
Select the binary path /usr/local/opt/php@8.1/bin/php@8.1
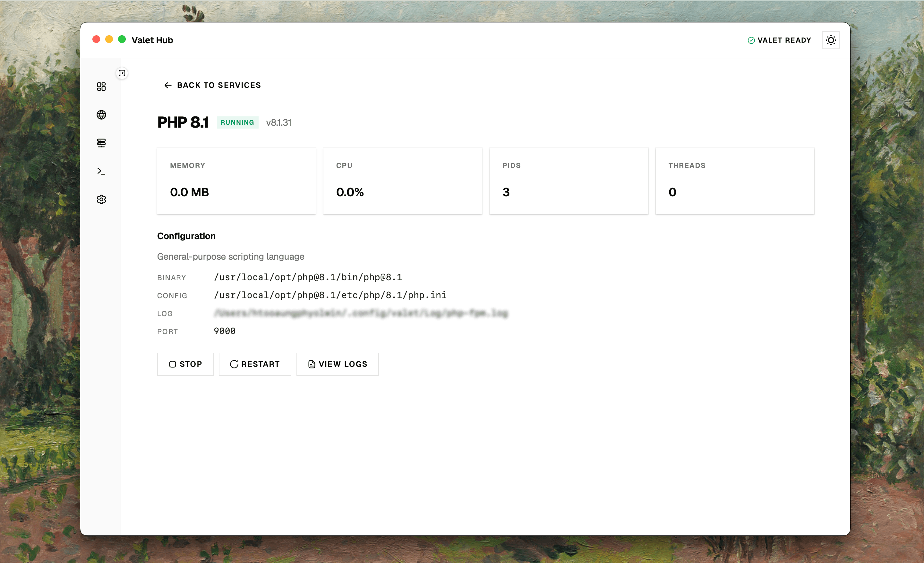click(308, 277)
